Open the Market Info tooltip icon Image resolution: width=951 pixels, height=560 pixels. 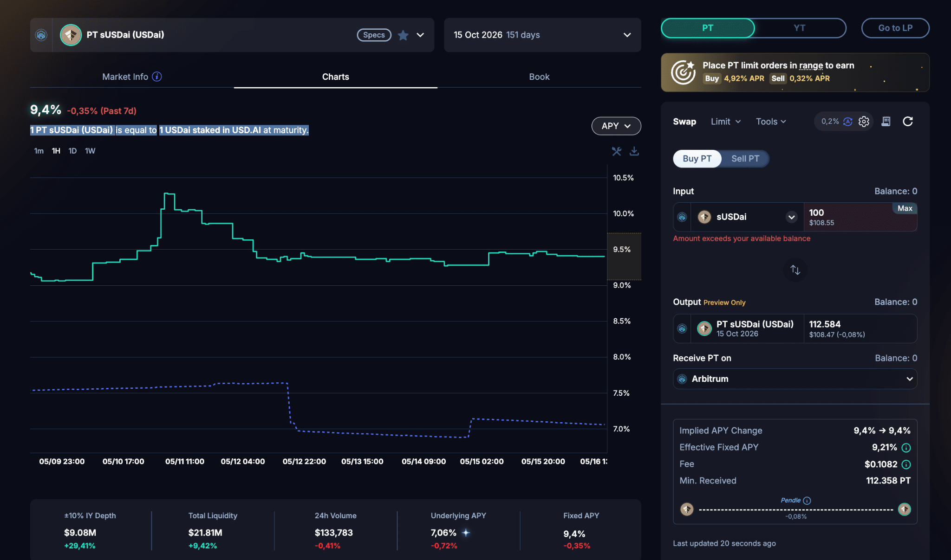click(x=157, y=77)
